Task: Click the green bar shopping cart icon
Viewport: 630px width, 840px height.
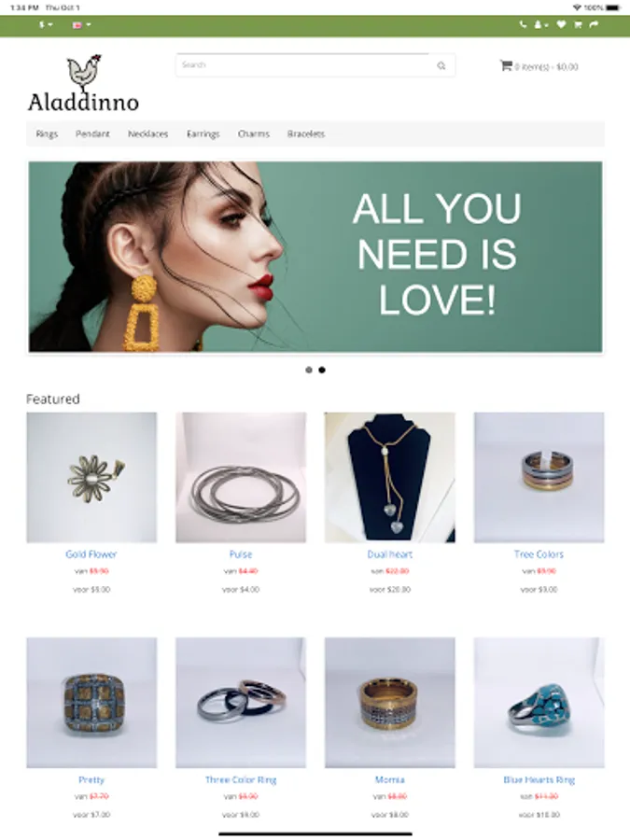Action: [x=578, y=24]
